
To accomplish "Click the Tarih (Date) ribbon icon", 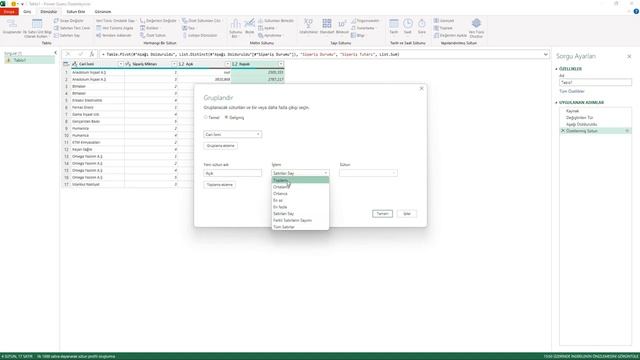I will pyautogui.click(x=393, y=25).
